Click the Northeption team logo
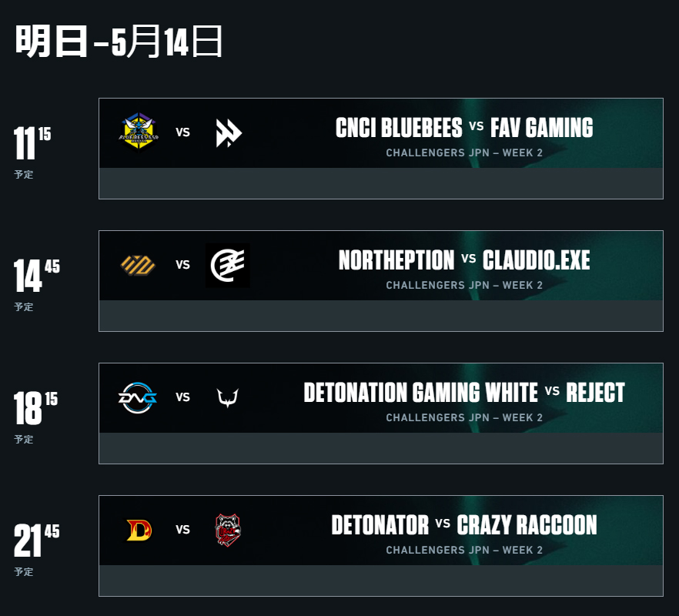The image size is (679, 616). point(138,266)
